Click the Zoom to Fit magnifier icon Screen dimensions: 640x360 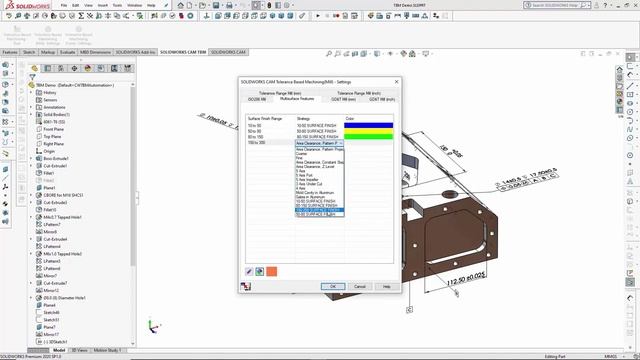329,53
